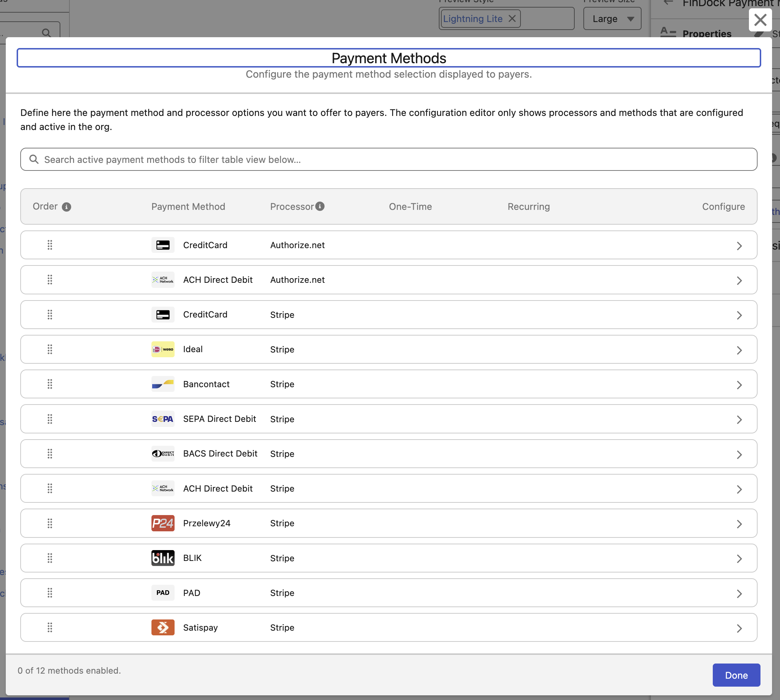Image resolution: width=780 pixels, height=700 pixels.
Task: Click the search magnifier icon behind the modal
Action: pyautogui.click(x=46, y=33)
